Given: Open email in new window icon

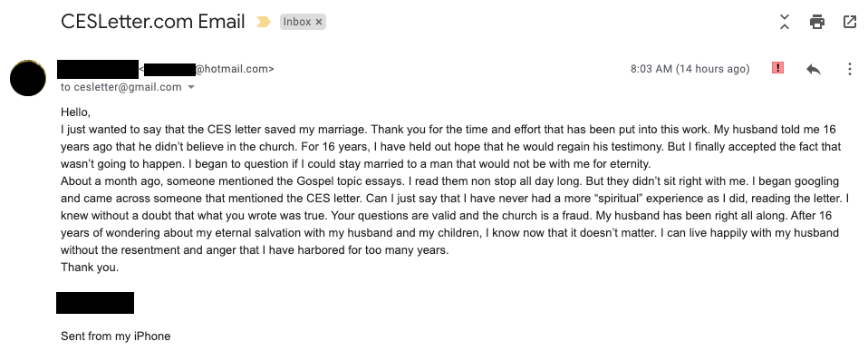Looking at the screenshot, I should (850, 22).
